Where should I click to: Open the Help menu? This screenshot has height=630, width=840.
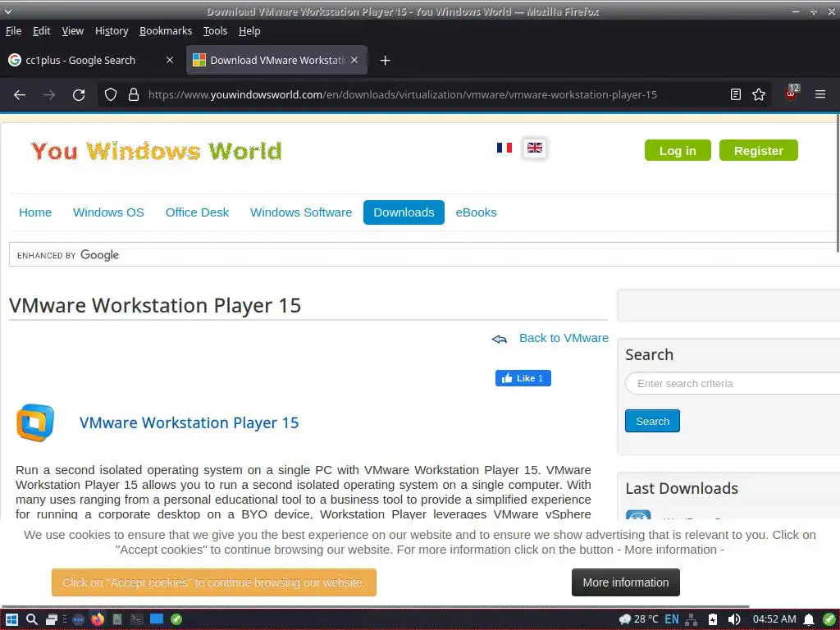click(249, 31)
